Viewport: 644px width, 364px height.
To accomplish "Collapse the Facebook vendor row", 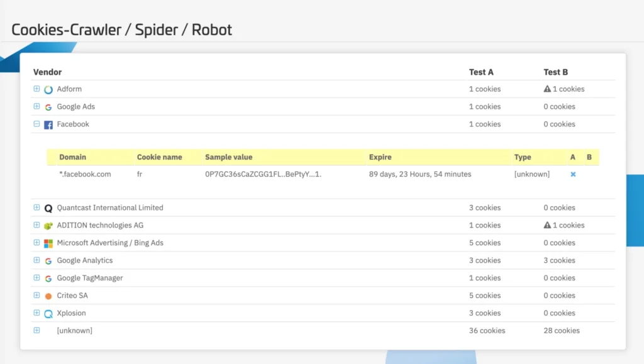I will pos(36,124).
